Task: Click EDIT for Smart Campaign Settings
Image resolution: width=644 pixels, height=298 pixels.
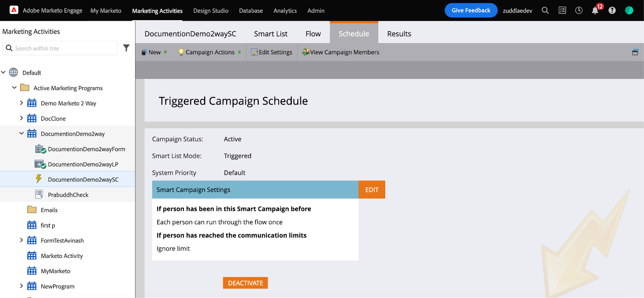Action: [372, 190]
